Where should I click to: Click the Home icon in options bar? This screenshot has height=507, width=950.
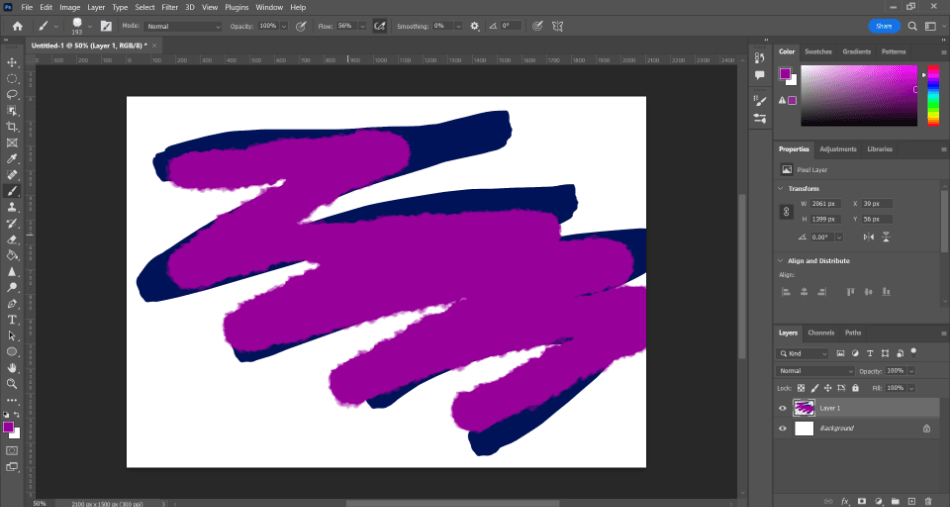coord(18,26)
